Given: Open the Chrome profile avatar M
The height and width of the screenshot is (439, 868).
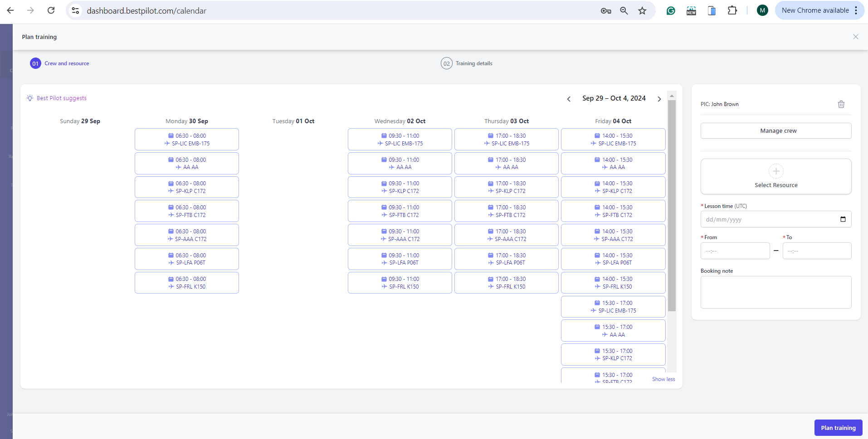Looking at the screenshot, I should 762,10.
